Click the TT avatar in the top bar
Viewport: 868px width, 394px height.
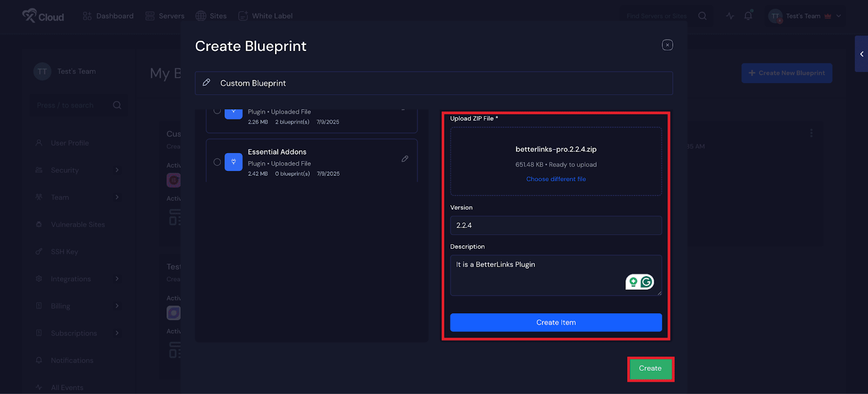[x=775, y=16]
